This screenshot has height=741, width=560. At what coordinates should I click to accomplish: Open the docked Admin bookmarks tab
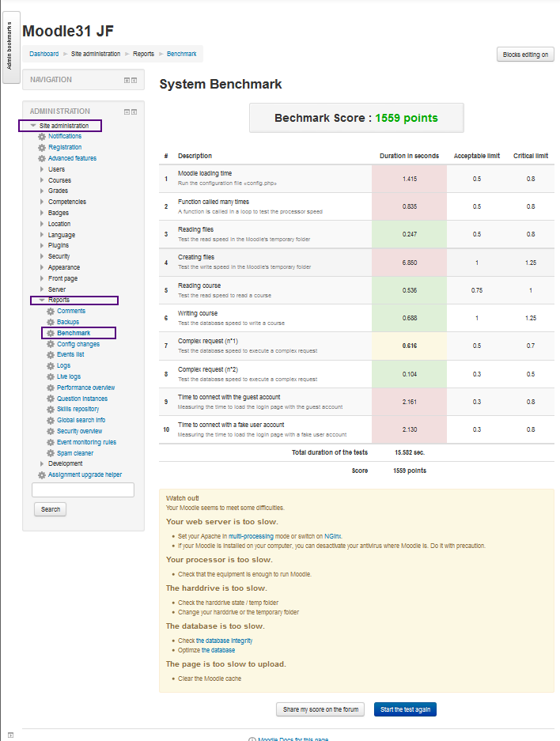point(10,47)
